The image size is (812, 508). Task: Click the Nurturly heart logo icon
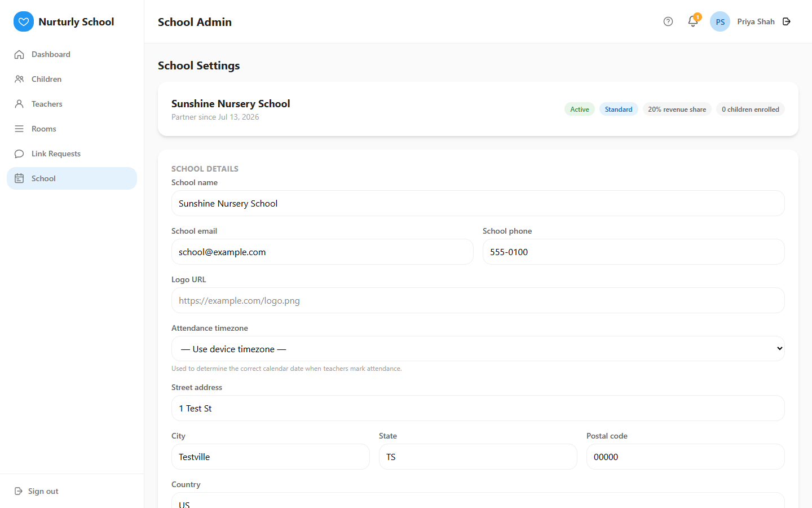[x=24, y=21]
